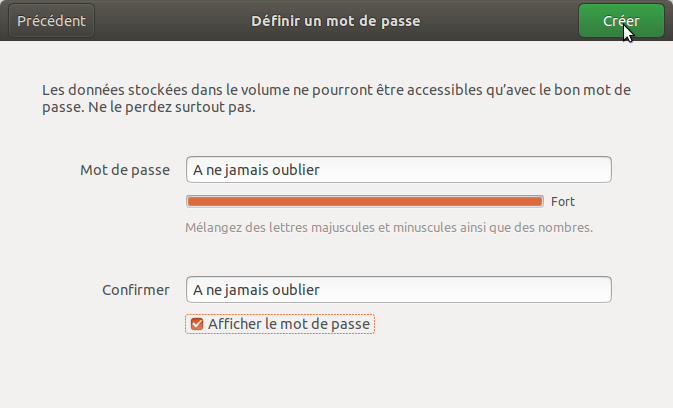
Task: Go back with the Précédent button
Action: click(51, 20)
